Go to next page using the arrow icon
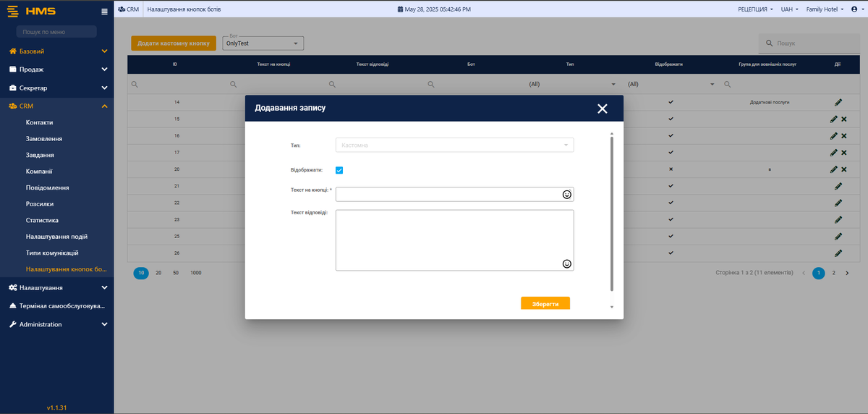Screen dimensions: 868x414 (847, 273)
